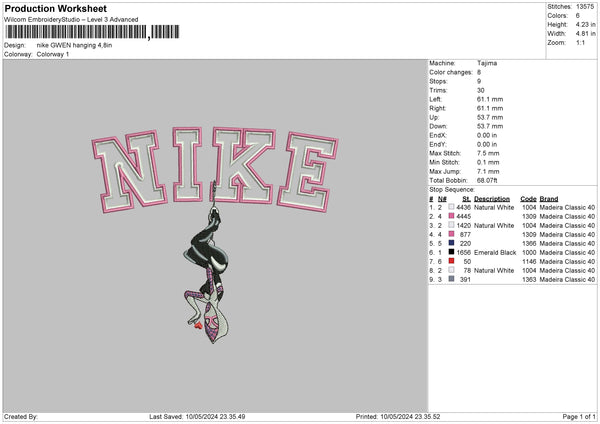Click the Machine value Tajima

(x=489, y=62)
